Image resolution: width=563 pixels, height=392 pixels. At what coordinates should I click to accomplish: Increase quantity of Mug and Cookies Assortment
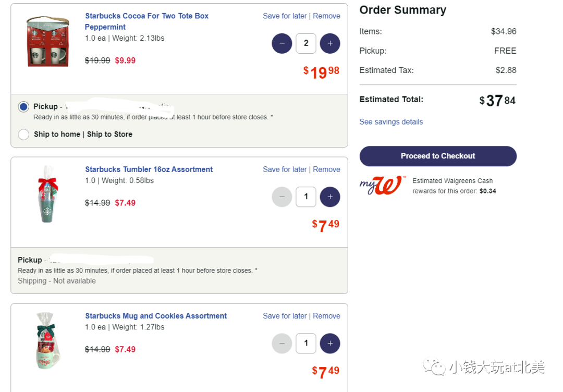pyautogui.click(x=330, y=344)
